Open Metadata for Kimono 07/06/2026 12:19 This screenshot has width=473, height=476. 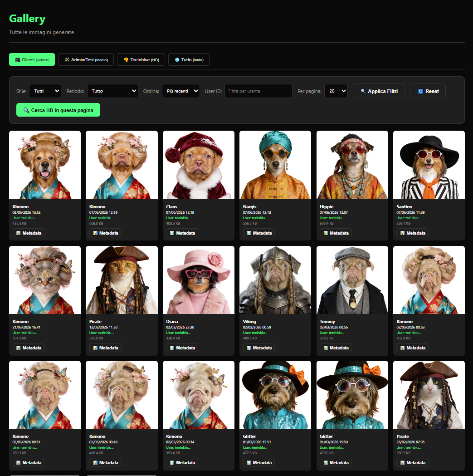tap(105, 233)
